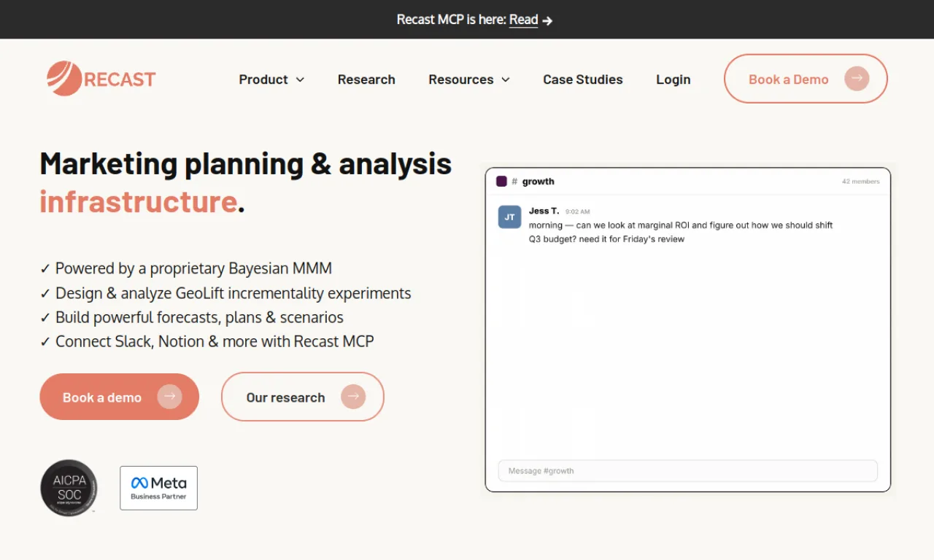Screen dimensions: 934x560
Task: Click 'Connect Slack, Notion & more with Recast MCP'
Action: coord(207,341)
